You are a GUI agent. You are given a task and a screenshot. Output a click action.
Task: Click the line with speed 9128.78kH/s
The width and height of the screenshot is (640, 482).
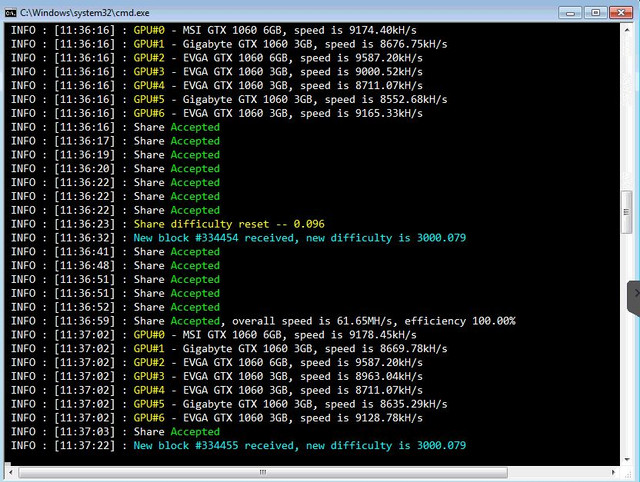(x=217, y=418)
